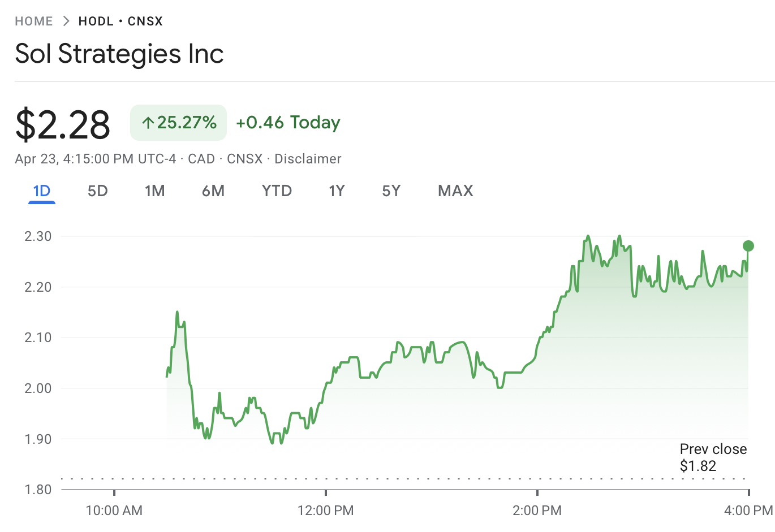Switch to the 5D range tab
Viewport: 775px width, 532px height.
pyautogui.click(x=98, y=191)
